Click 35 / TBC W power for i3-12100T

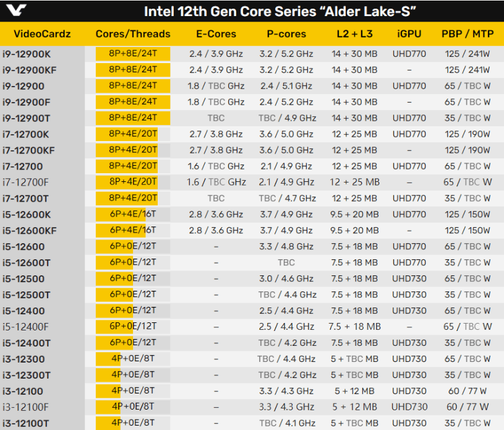[468, 424]
